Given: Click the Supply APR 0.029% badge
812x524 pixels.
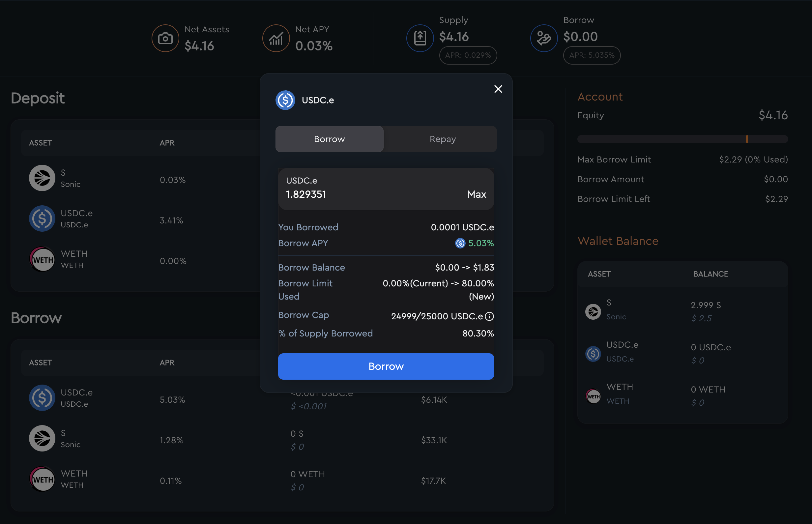Looking at the screenshot, I should click(x=468, y=55).
